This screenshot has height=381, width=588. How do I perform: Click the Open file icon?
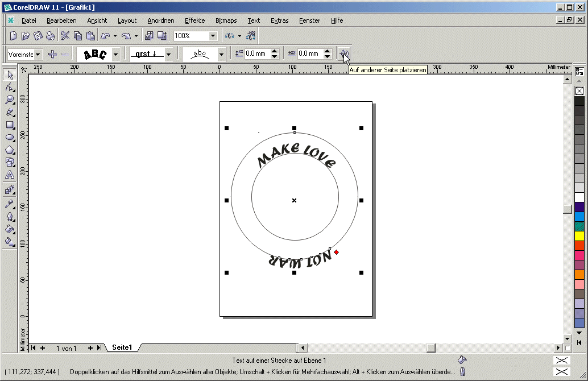tap(26, 36)
